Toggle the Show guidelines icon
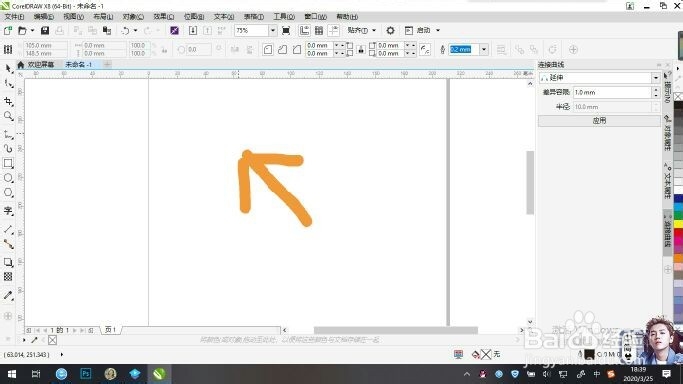The width and height of the screenshot is (683, 384). [x=334, y=30]
